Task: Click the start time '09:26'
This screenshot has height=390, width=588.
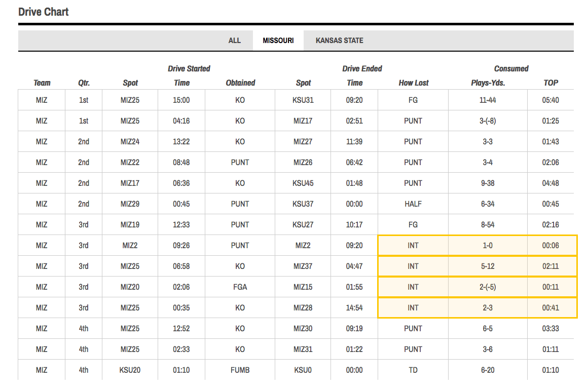Action: tap(181, 245)
